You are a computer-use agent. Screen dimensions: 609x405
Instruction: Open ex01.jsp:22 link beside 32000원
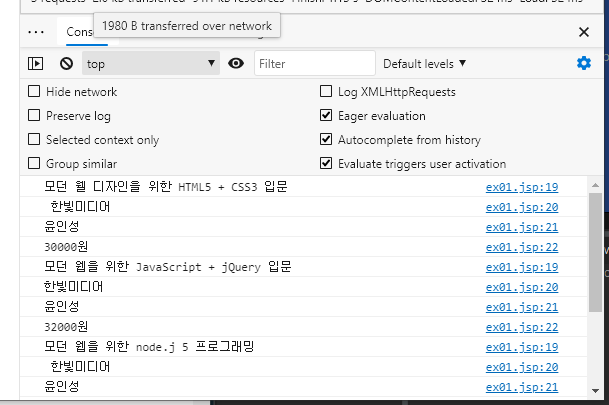(522, 327)
